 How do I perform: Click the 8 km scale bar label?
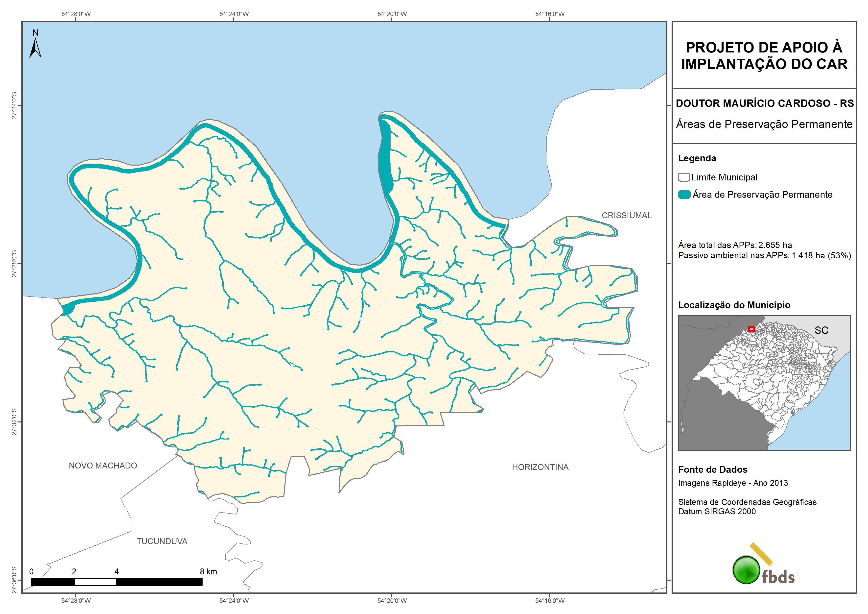pos(208,571)
